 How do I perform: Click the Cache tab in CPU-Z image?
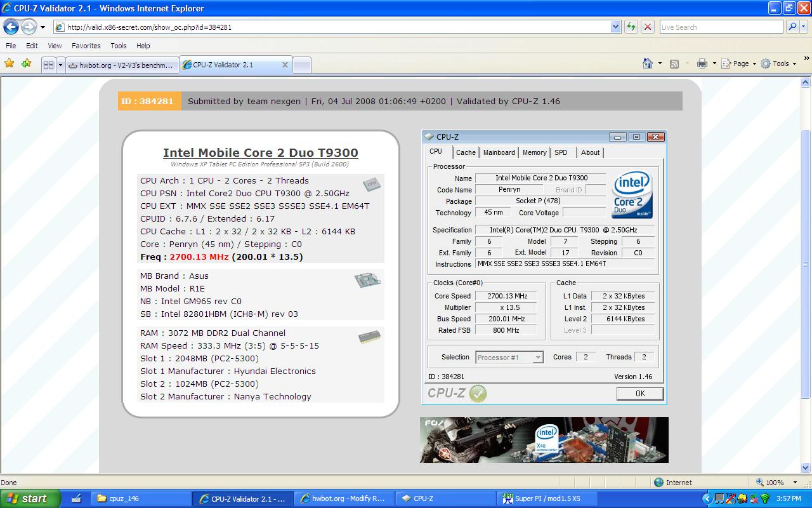tap(466, 152)
